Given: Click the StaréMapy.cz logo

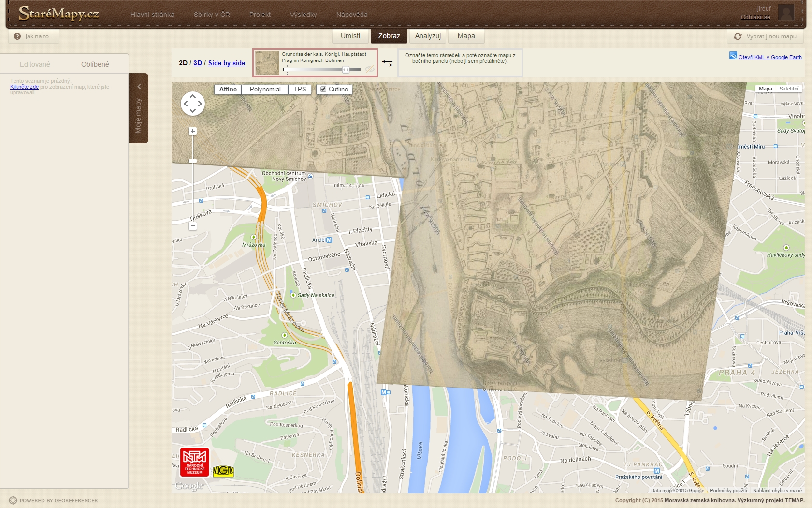Looking at the screenshot, I should 58,14.
